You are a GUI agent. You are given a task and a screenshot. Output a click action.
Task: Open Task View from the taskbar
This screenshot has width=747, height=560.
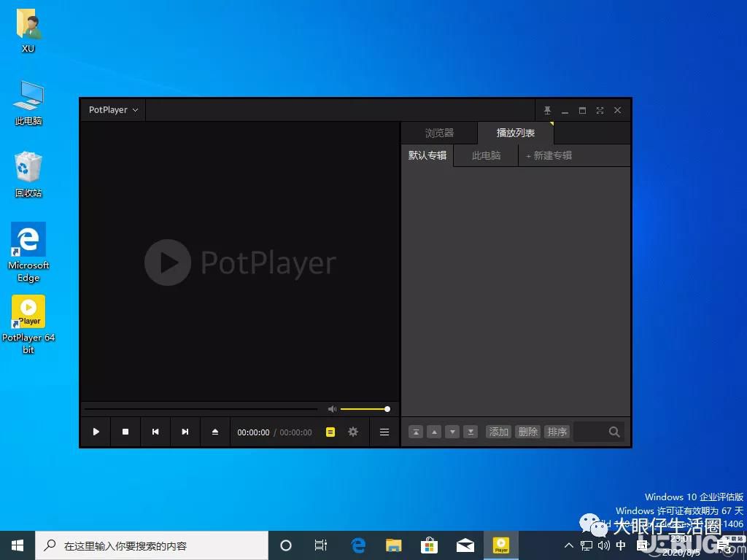click(x=321, y=545)
